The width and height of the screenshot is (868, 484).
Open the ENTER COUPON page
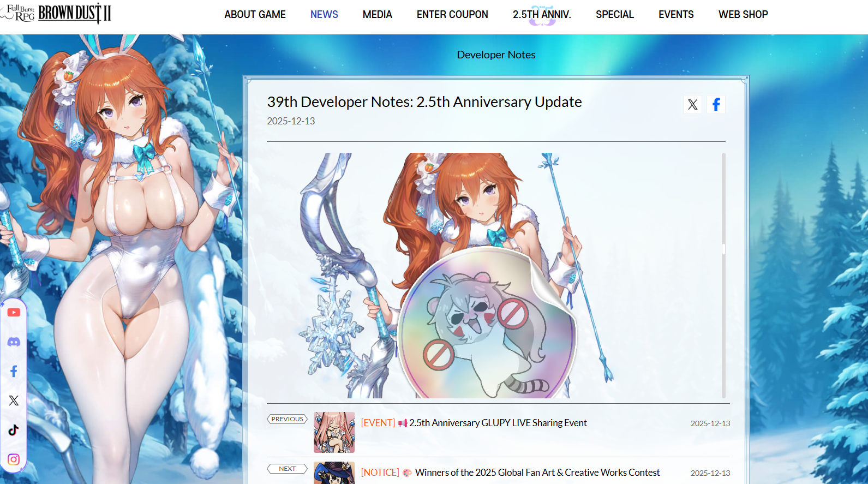point(452,15)
